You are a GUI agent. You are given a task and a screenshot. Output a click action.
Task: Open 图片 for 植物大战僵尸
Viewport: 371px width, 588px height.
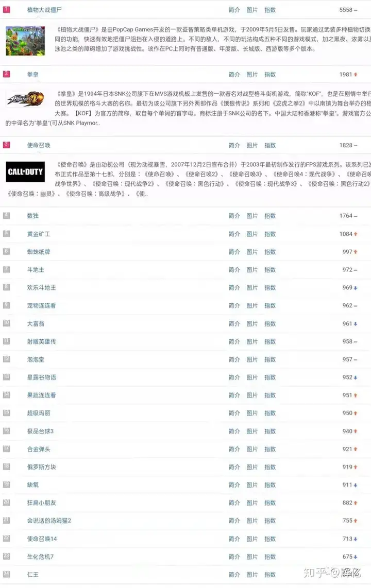click(252, 10)
